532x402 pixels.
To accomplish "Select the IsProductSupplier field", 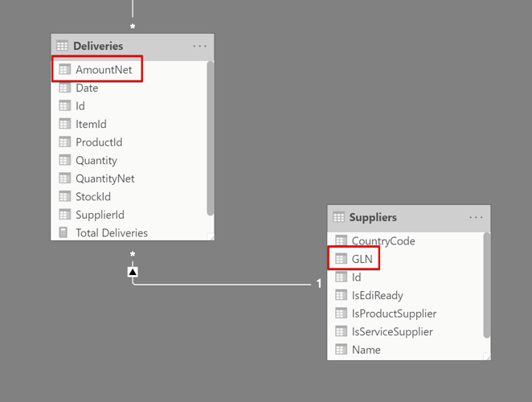I will coord(407,314).
